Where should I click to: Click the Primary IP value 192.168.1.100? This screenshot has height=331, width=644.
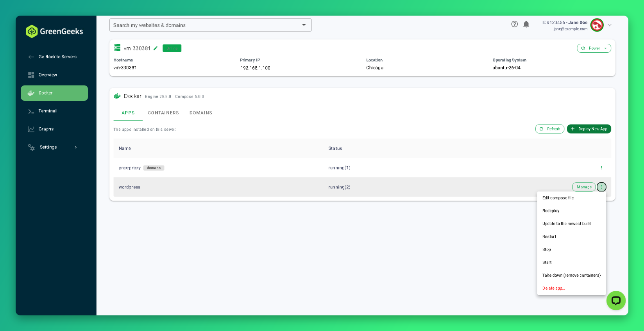pyautogui.click(x=255, y=68)
